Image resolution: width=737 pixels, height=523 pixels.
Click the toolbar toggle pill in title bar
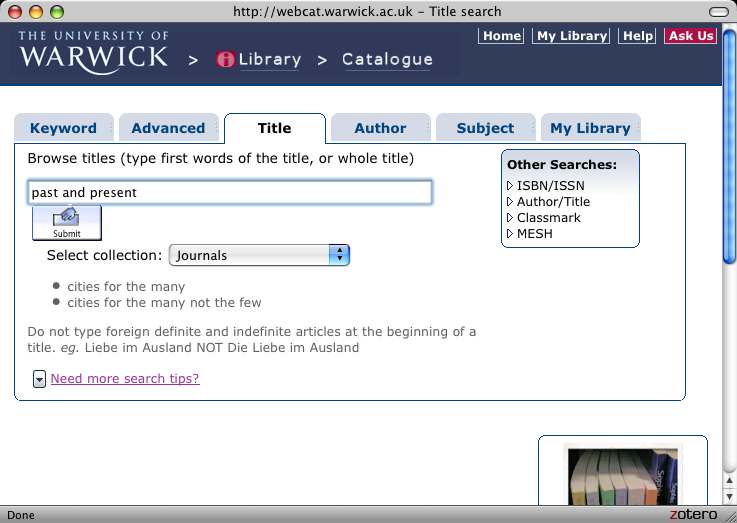(717, 12)
